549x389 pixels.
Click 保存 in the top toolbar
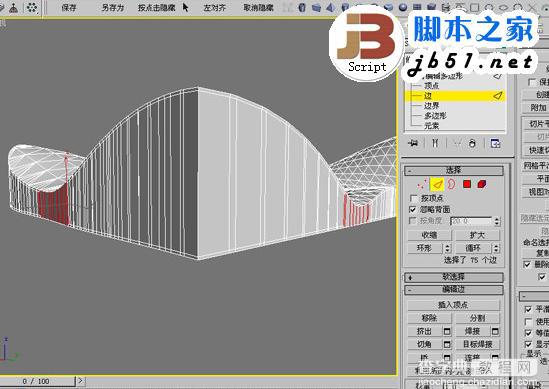pos(69,7)
